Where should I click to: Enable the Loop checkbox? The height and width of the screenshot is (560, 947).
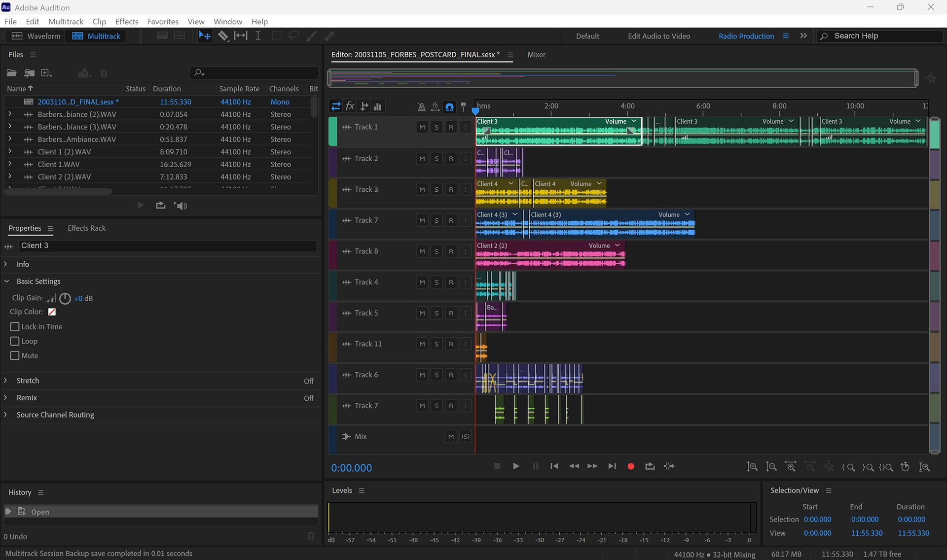pyautogui.click(x=15, y=341)
